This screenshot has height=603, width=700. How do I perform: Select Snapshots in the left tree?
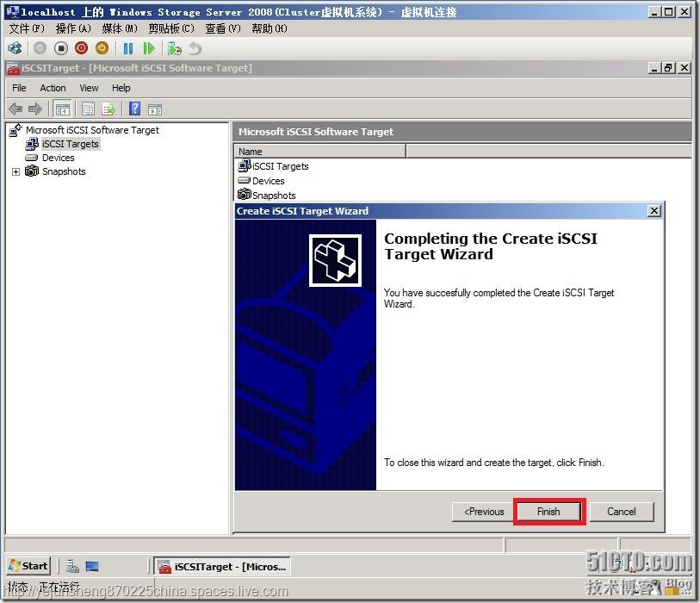click(x=64, y=171)
